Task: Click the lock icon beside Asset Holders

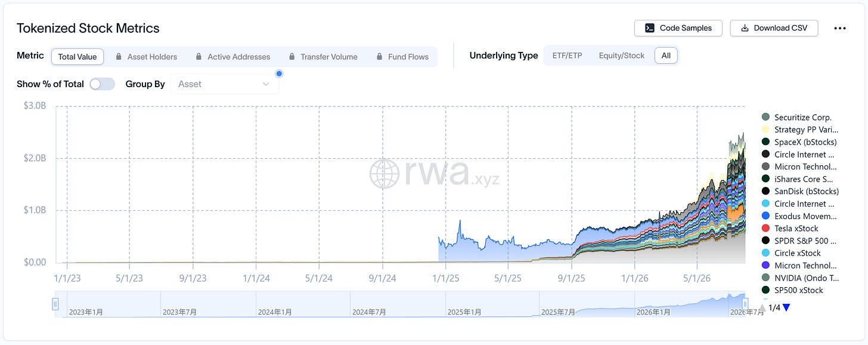Action: pyautogui.click(x=119, y=57)
